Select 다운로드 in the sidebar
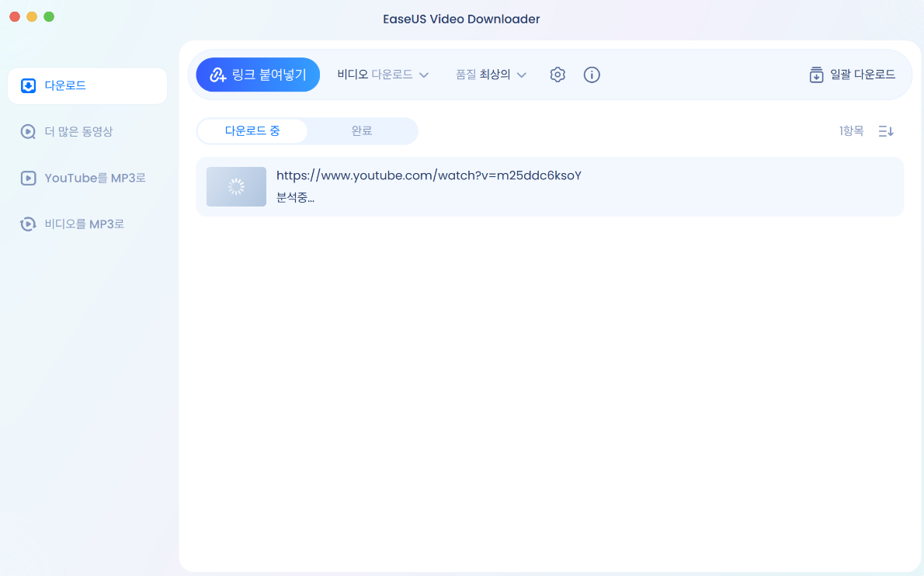 click(x=87, y=86)
